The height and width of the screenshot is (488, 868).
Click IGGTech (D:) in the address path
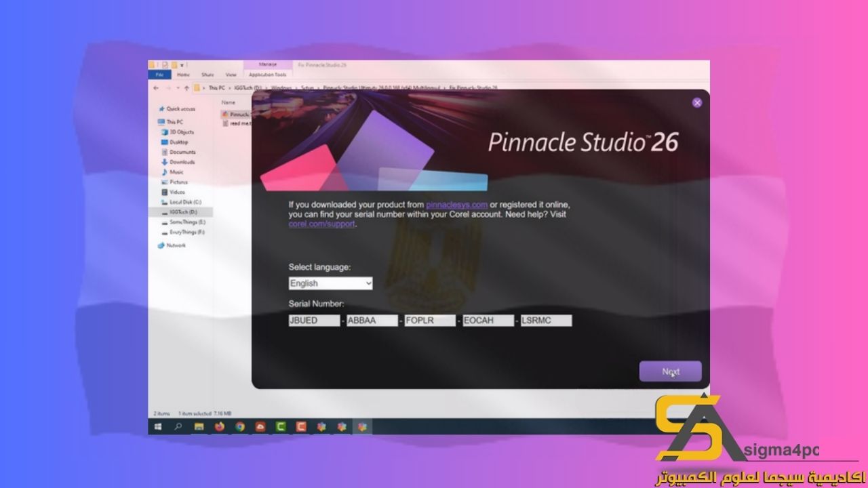pos(248,88)
